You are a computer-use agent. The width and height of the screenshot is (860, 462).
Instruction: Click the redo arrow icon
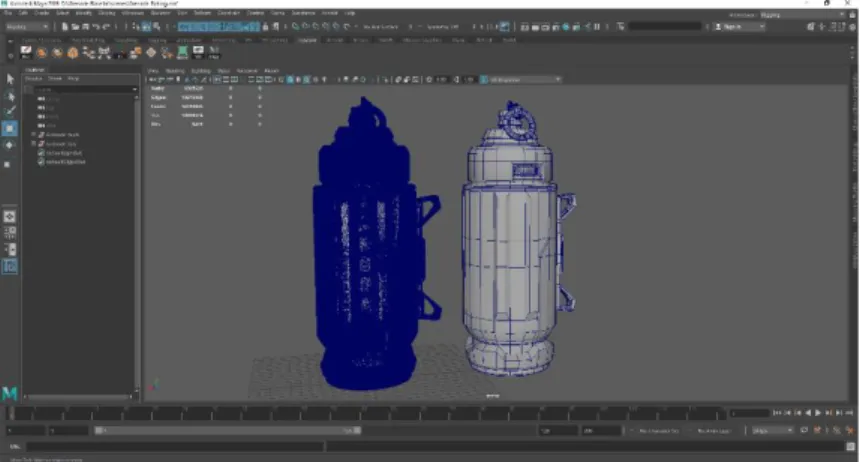coord(106,26)
